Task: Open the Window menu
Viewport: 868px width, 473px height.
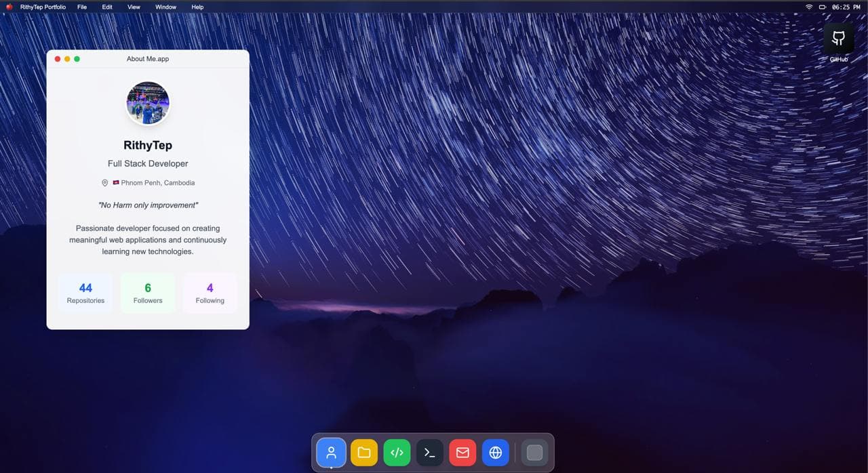Action: (165, 7)
